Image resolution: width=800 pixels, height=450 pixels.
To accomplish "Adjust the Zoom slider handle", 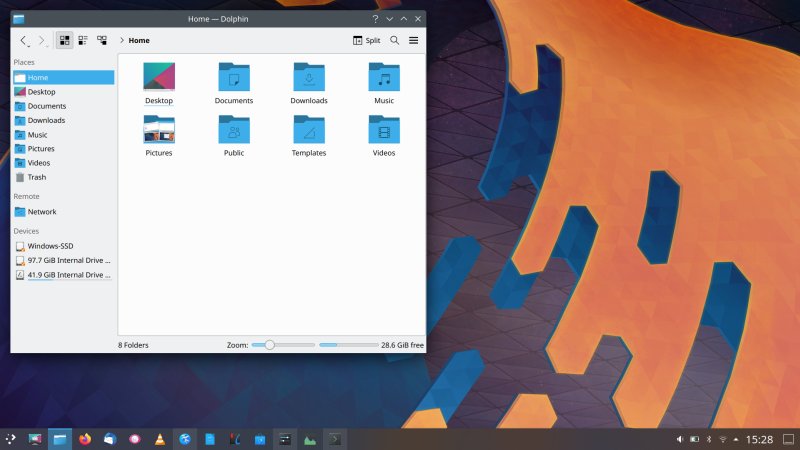I will click(x=269, y=345).
